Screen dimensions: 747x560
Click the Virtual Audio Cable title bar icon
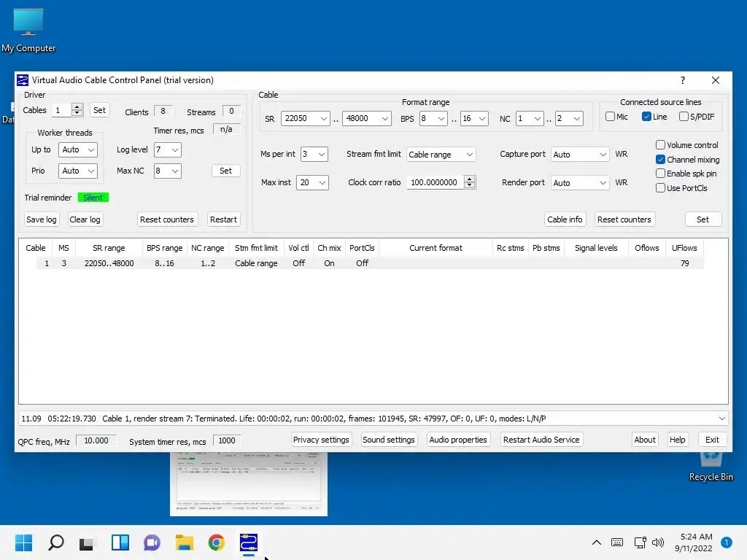(x=23, y=80)
